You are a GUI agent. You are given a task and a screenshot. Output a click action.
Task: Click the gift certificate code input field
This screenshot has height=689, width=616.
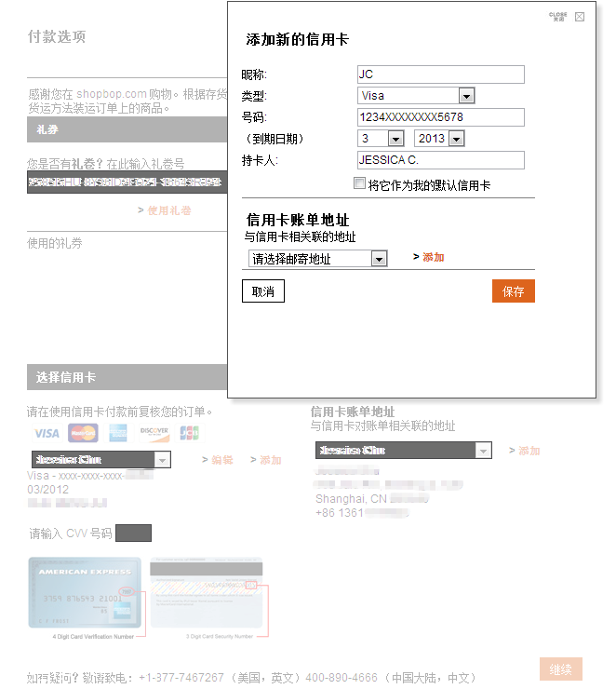127,182
